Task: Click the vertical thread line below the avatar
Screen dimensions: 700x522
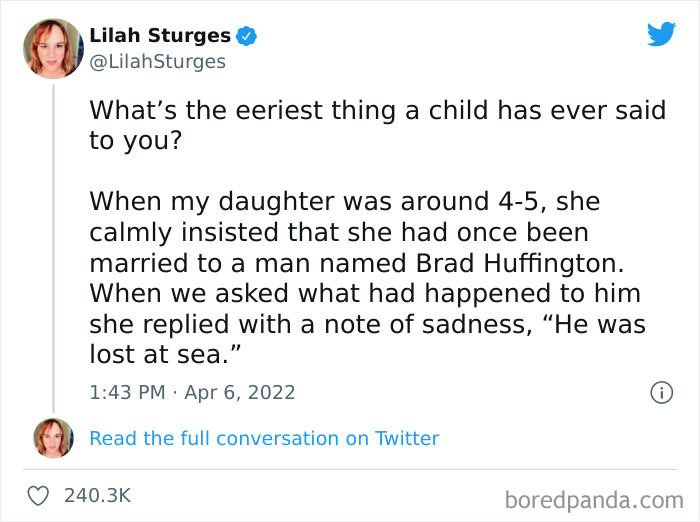Action: [52, 250]
